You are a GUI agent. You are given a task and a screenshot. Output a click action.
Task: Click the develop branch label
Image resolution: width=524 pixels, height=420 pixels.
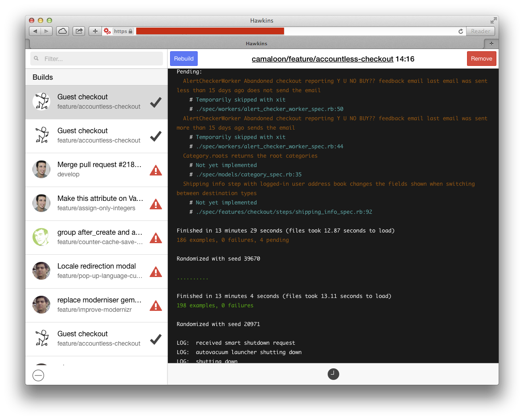pos(69,174)
